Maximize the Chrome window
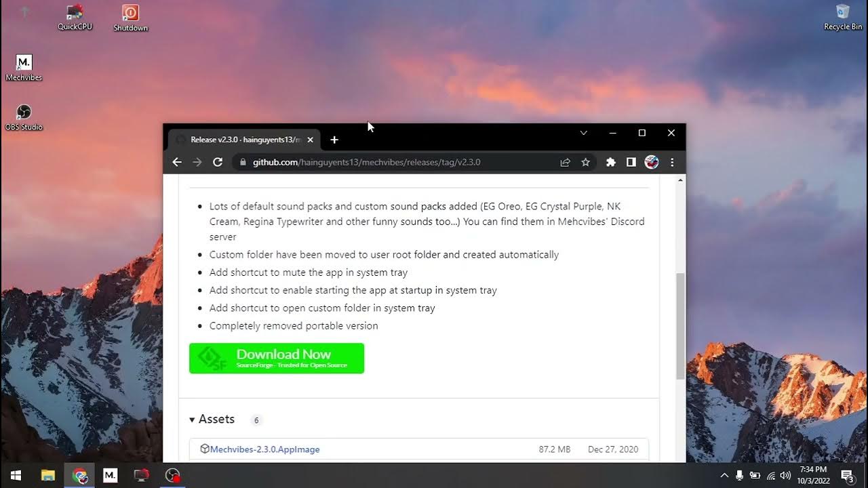Screen dimensions: 868x488 (x=642, y=133)
